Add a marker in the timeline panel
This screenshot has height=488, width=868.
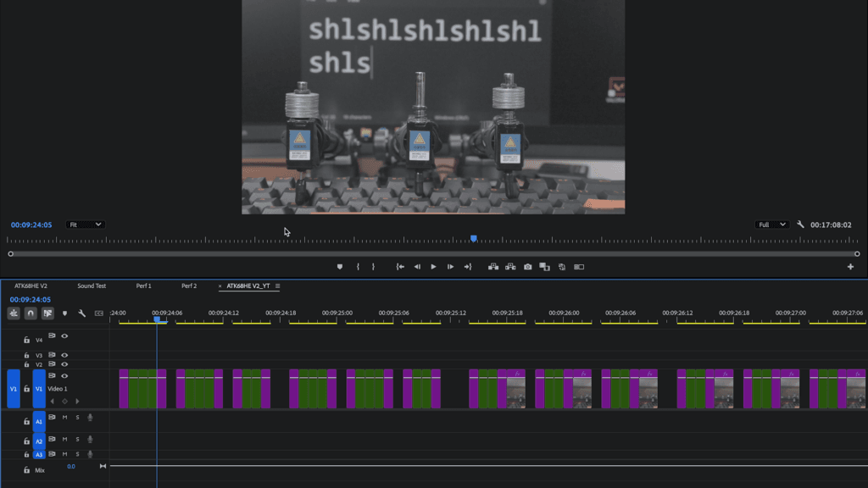64,313
